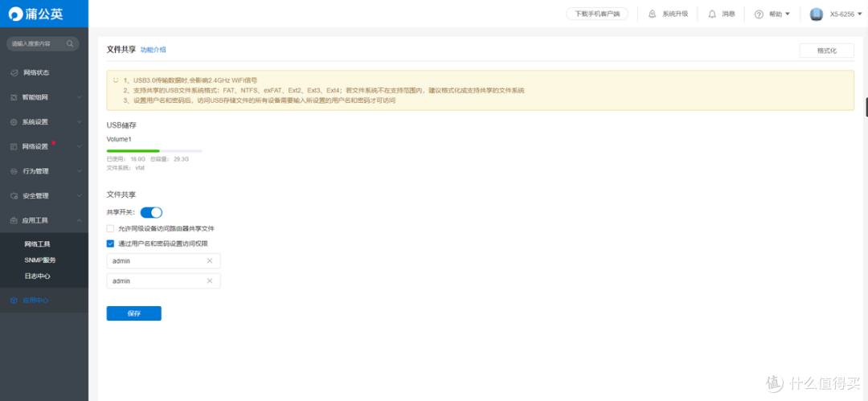The height and width of the screenshot is (401, 868).
Task: Clear the second admin password field
Action: [210, 280]
